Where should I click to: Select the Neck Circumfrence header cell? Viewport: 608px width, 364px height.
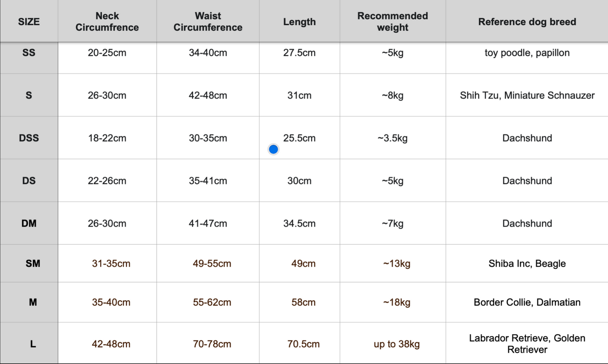click(107, 22)
